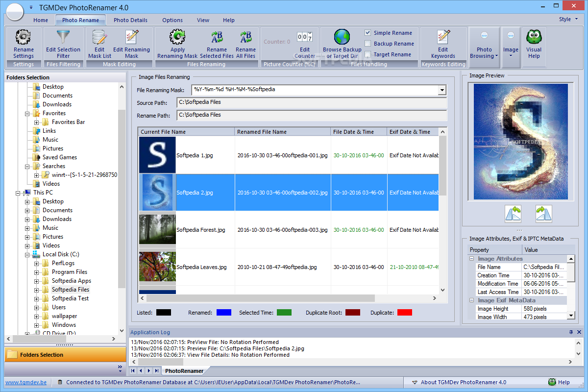This screenshot has height=392, width=588.
Task: Toggle the Target Rename checkbox
Action: coord(368,54)
